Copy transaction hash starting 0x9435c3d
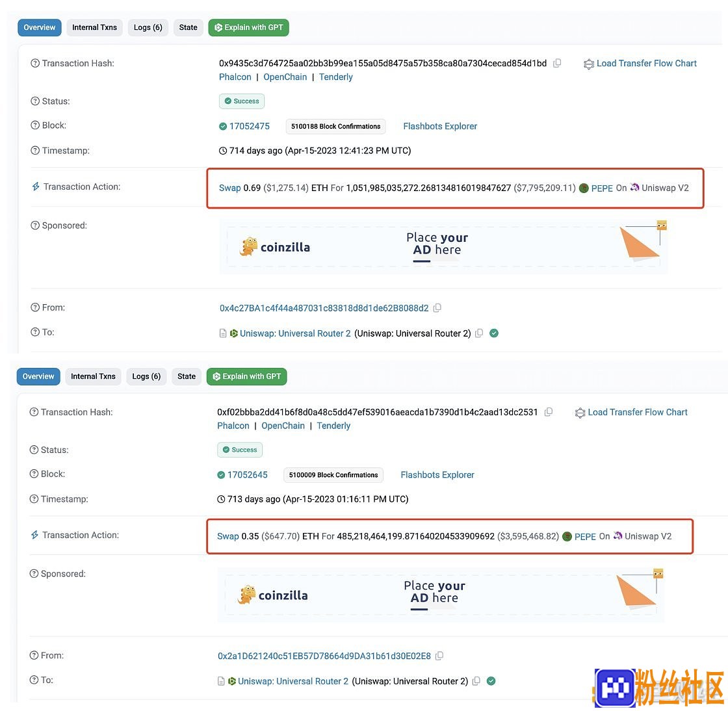Viewport: 728px width, 711px height. (x=557, y=63)
